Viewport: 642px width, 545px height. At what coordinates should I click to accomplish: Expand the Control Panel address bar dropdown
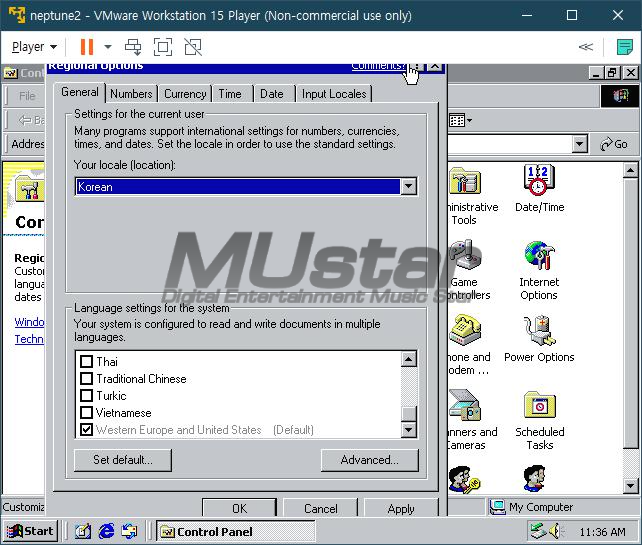(x=579, y=144)
